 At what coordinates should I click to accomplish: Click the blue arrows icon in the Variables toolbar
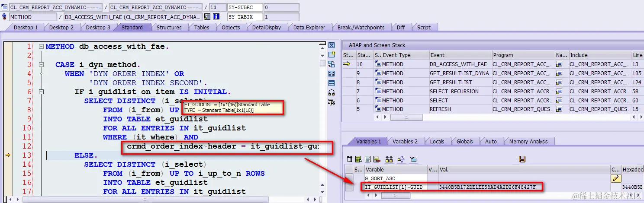401,159
